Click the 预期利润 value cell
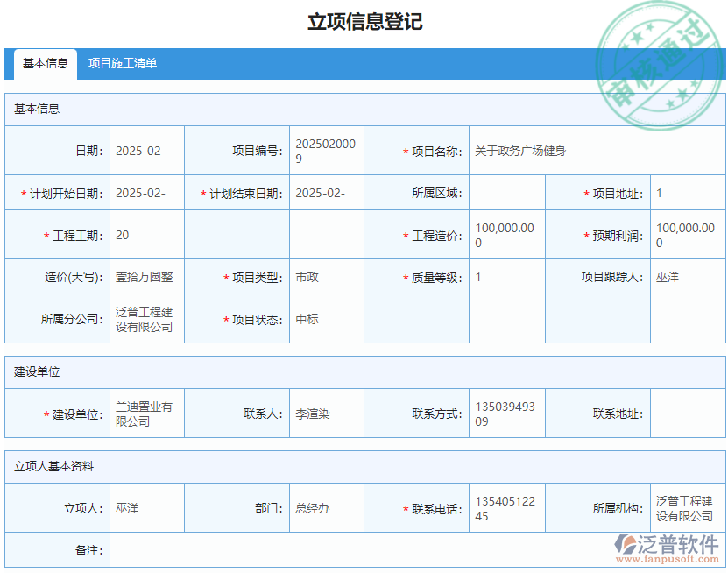This screenshot has width=728, height=573. tap(688, 234)
